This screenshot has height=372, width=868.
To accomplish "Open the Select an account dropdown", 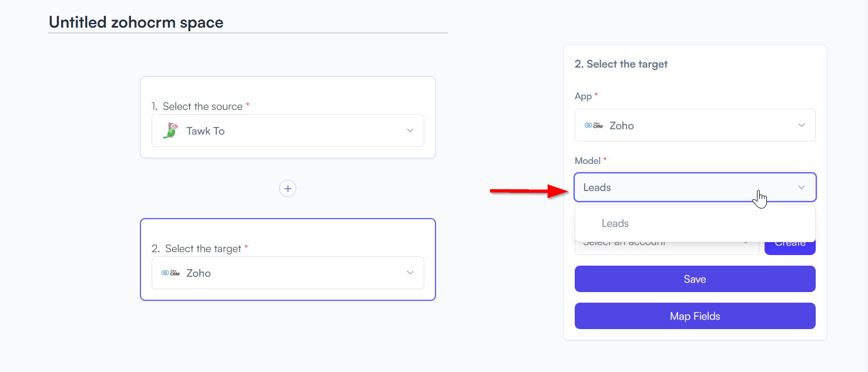I will coord(666,243).
